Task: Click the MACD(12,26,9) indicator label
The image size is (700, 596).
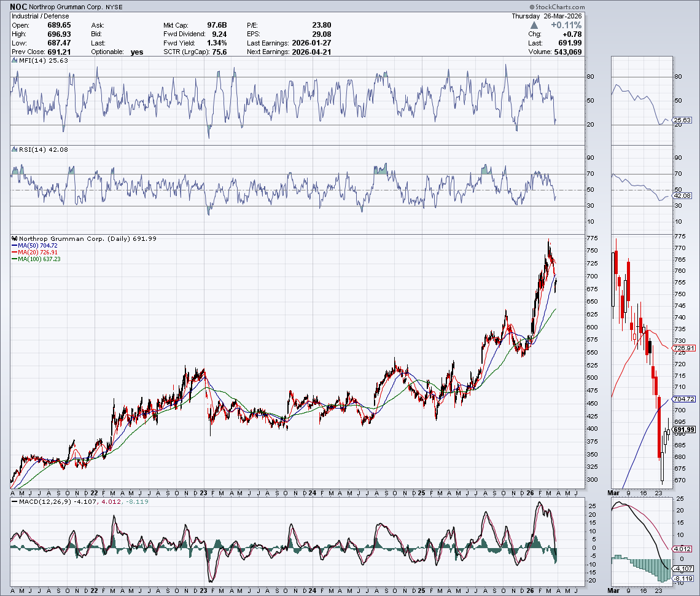Action: 45,502
